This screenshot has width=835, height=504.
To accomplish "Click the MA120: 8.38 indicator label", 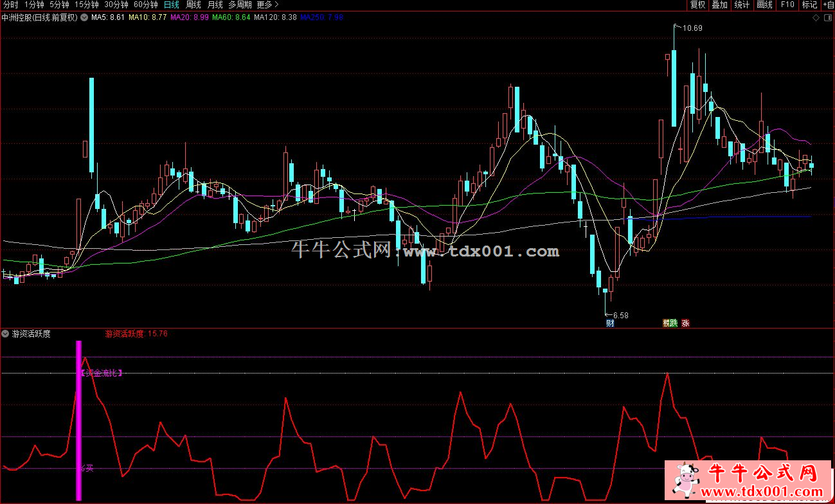I will pyautogui.click(x=276, y=18).
